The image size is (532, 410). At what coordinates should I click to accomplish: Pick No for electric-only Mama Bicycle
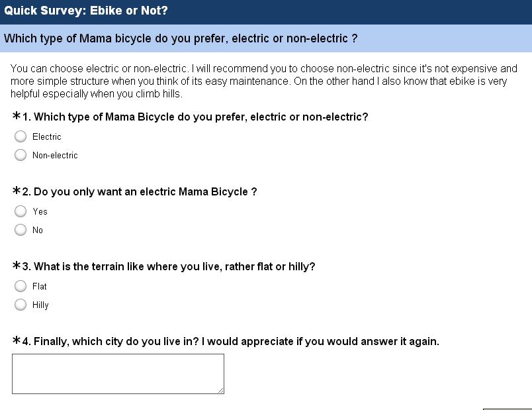coord(21,230)
